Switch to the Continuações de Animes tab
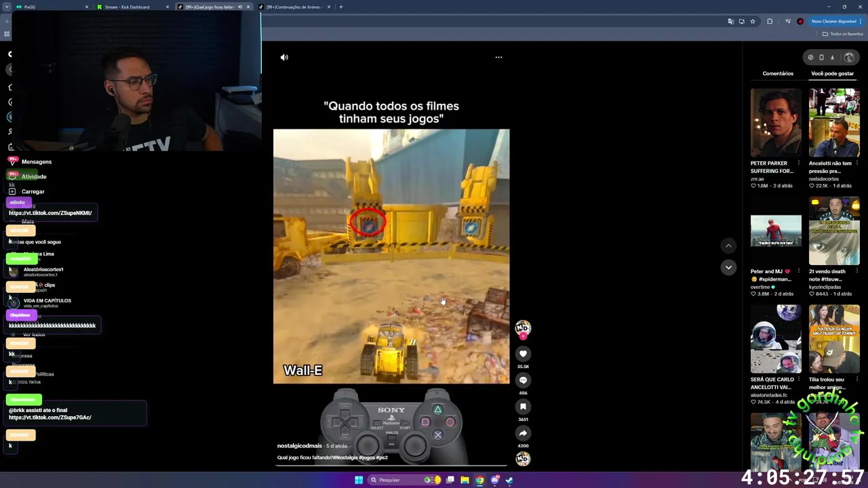This screenshot has height=488, width=868. [293, 7]
